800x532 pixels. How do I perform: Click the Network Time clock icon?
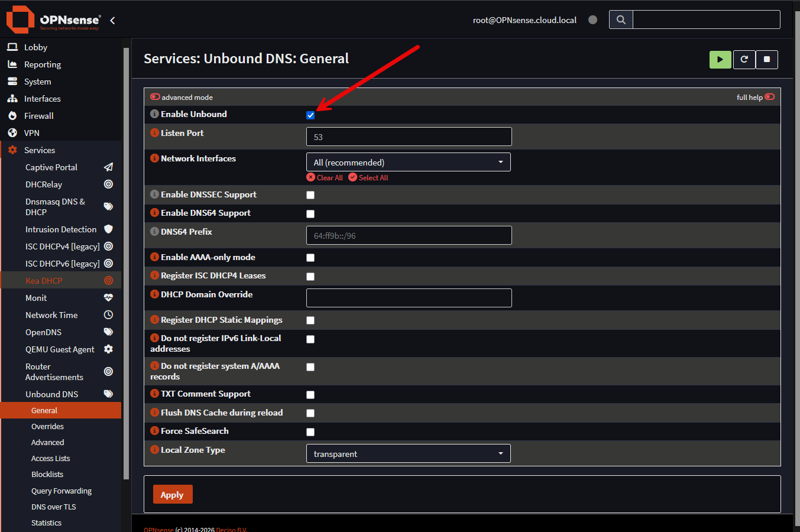[108, 315]
